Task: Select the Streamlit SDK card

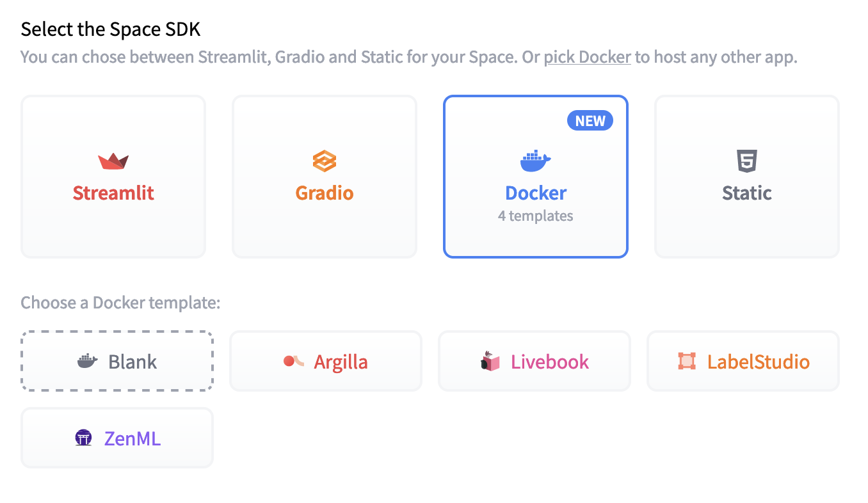Action: pos(113,177)
